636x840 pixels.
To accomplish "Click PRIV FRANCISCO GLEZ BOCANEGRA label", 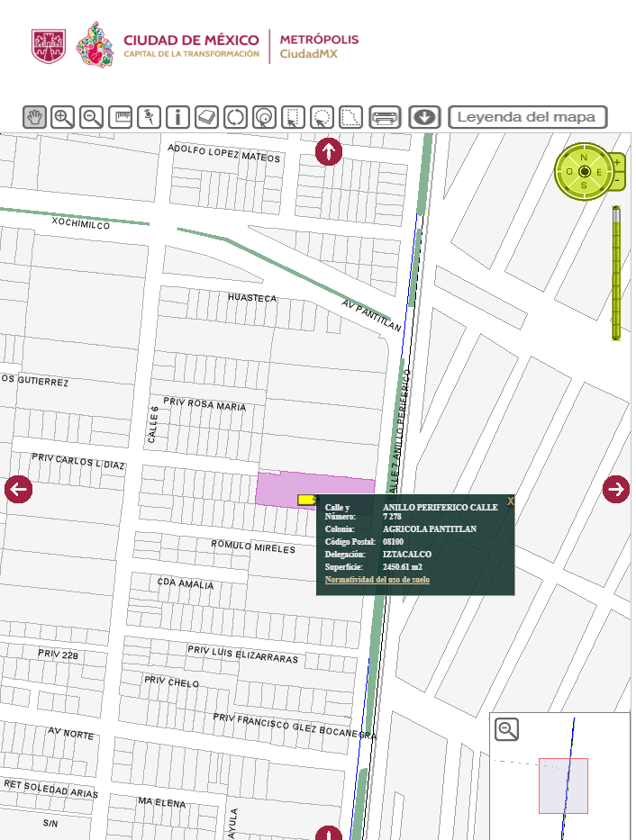I will (295, 726).
